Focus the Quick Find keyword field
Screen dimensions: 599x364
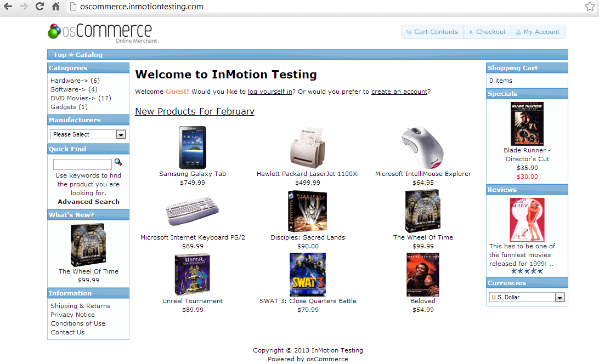click(82, 164)
